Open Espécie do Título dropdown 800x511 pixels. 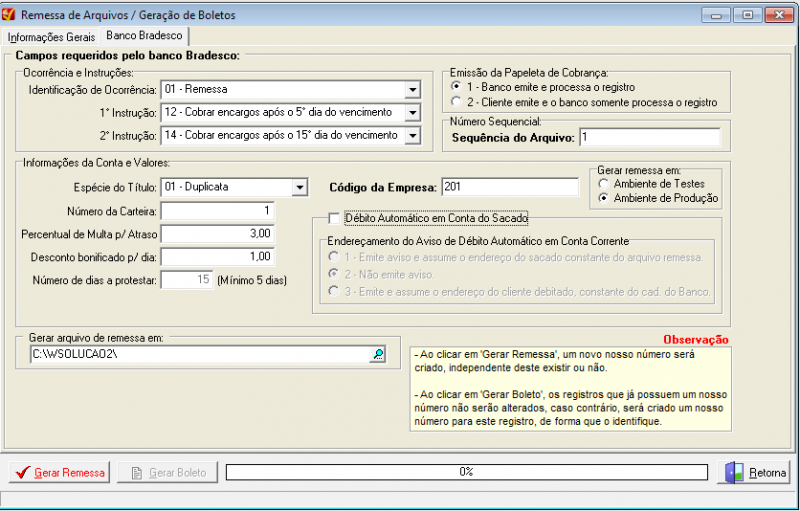tap(300, 187)
